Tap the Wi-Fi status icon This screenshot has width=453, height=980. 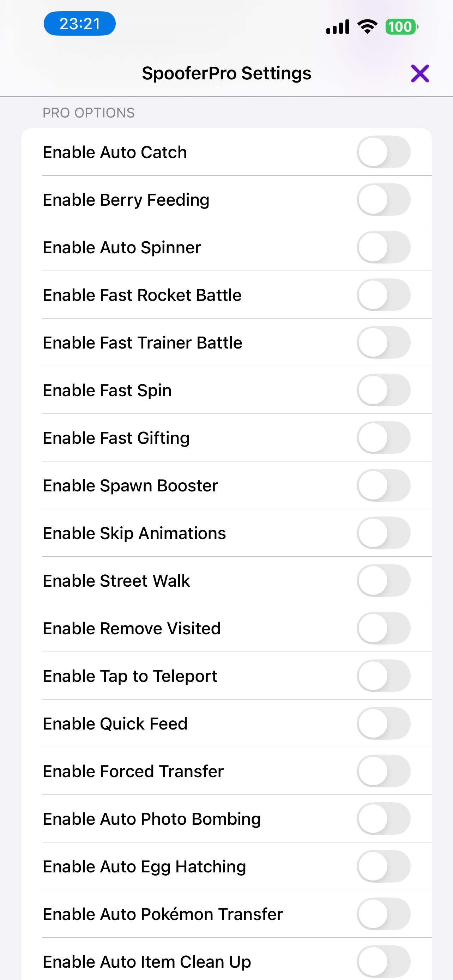pyautogui.click(x=367, y=26)
